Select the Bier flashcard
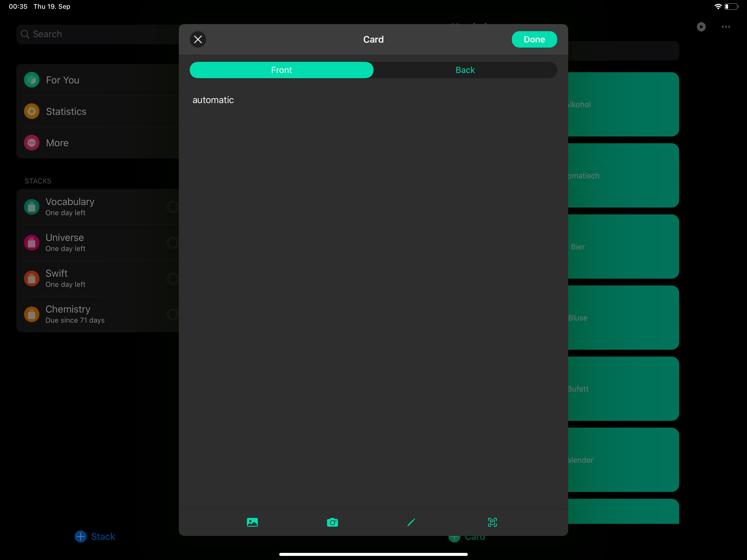 [623, 247]
